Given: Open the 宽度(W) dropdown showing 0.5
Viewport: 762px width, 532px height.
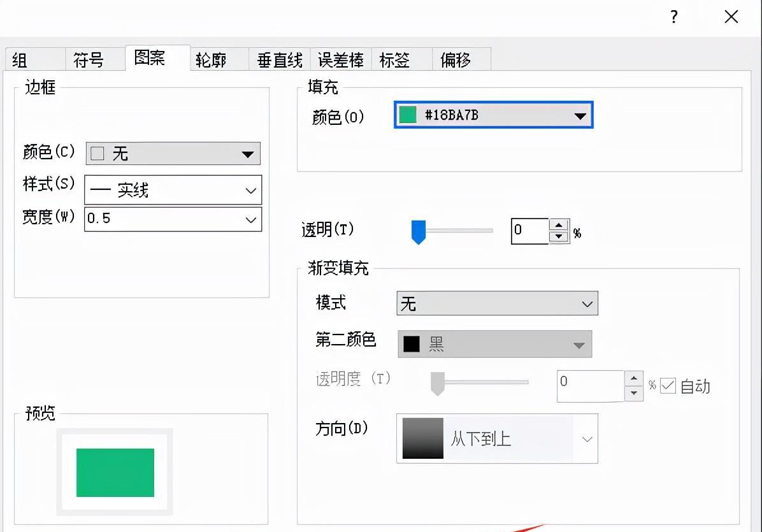Looking at the screenshot, I should (173, 219).
